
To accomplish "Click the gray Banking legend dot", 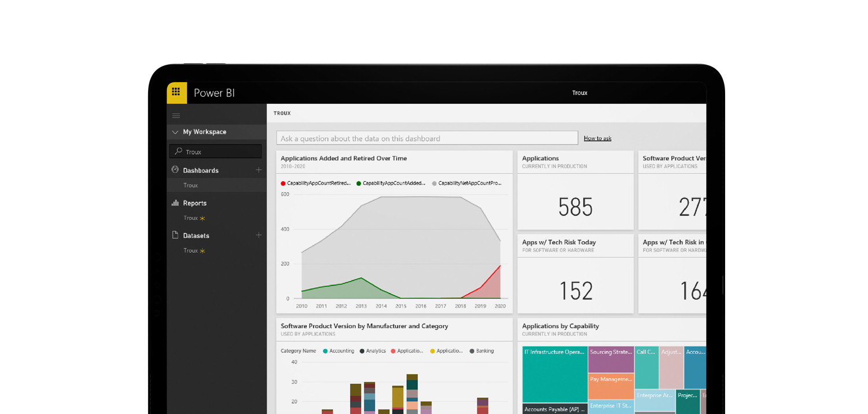I will click(472, 351).
